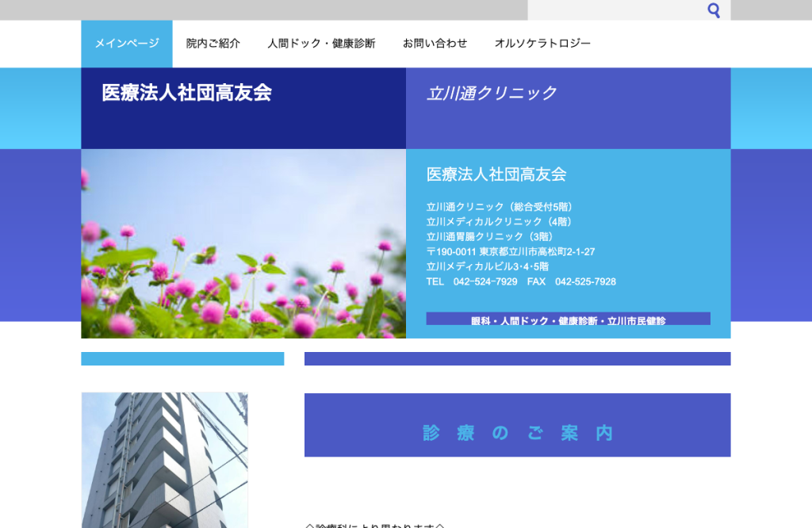Open the お問い合わせ menu item
Viewport: 812px width, 528px height.
435,44
